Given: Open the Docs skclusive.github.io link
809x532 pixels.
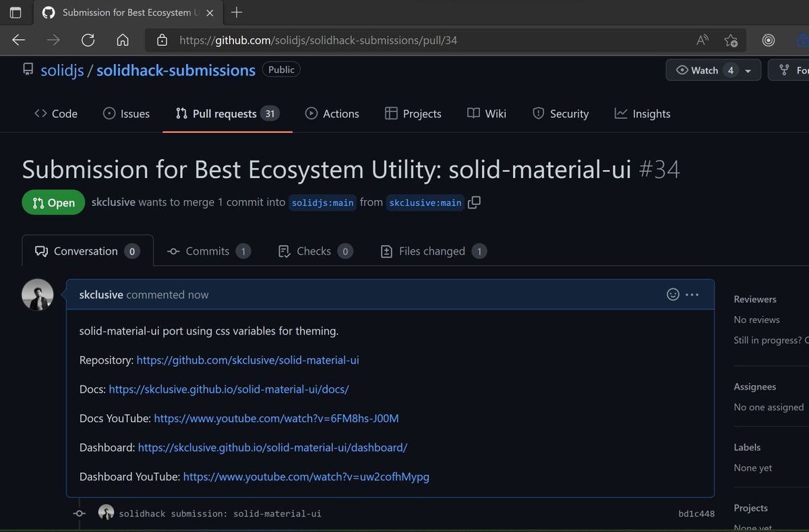Looking at the screenshot, I should tap(229, 389).
